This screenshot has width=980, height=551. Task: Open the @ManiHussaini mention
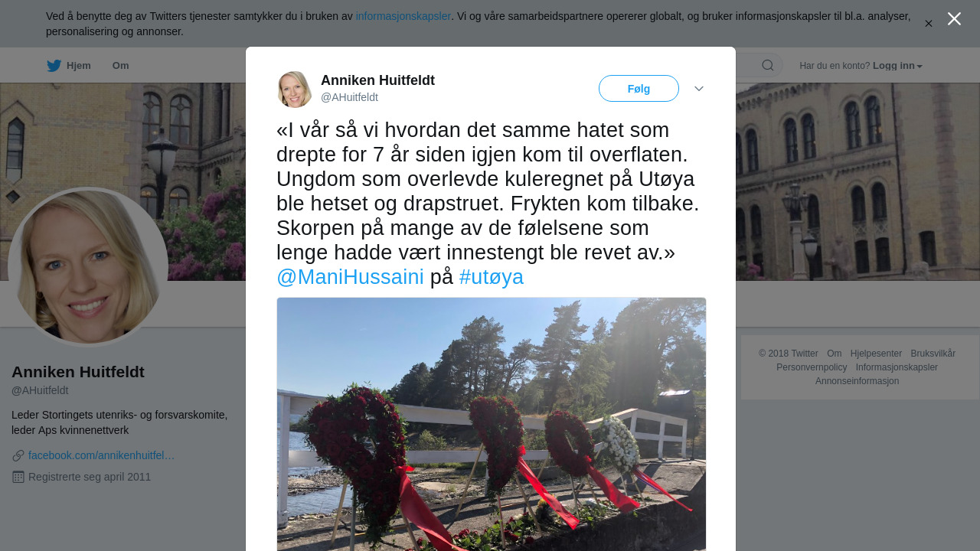[350, 277]
